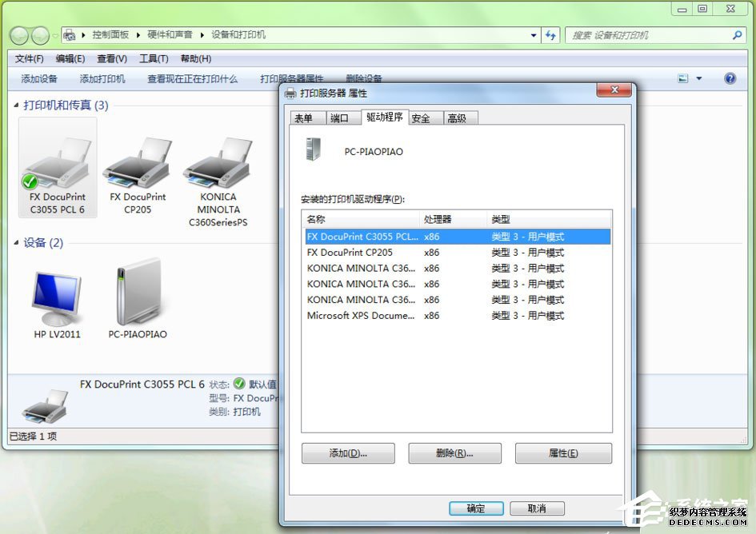The image size is (756, 534).
Task: Collapse the 设备 group
Action: (16, 242)
